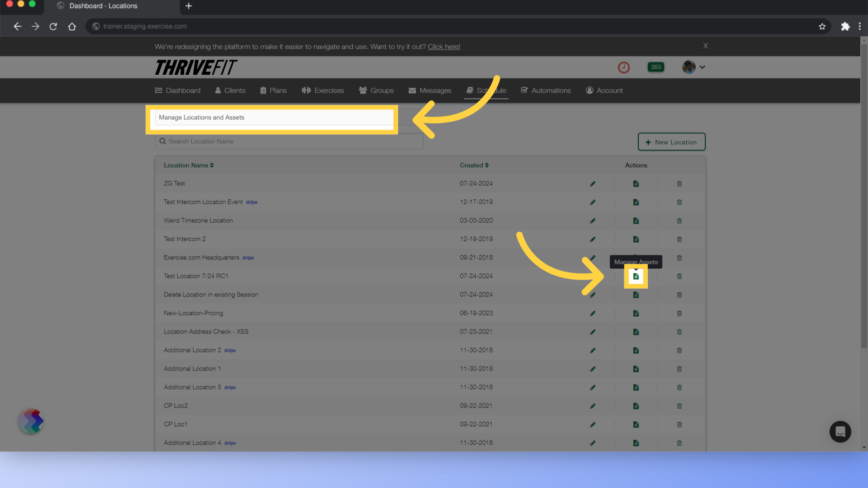Open the chat messenger bubble

point(840,432)
